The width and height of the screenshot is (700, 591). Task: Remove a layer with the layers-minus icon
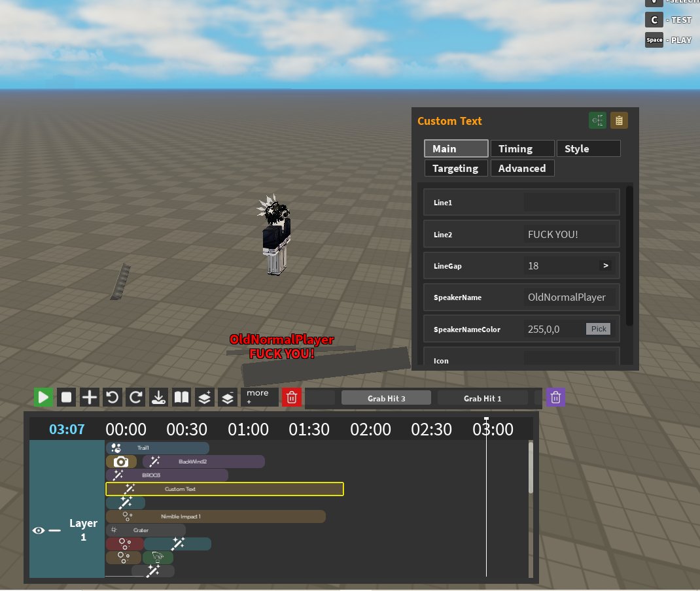point(228,397)
